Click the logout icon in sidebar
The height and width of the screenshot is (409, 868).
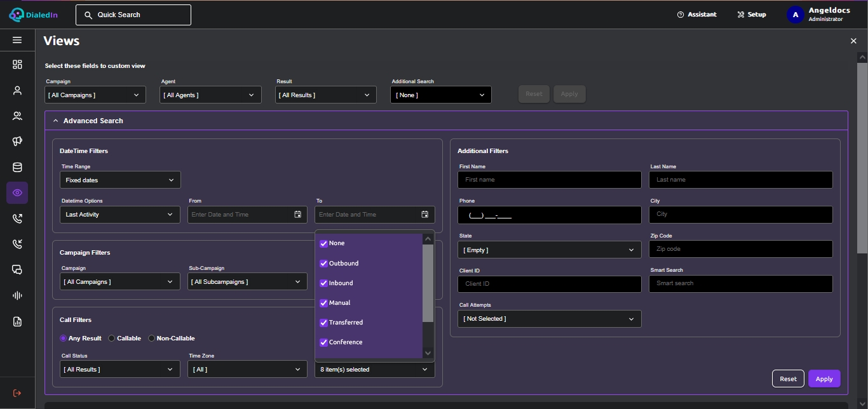(17, 393)
